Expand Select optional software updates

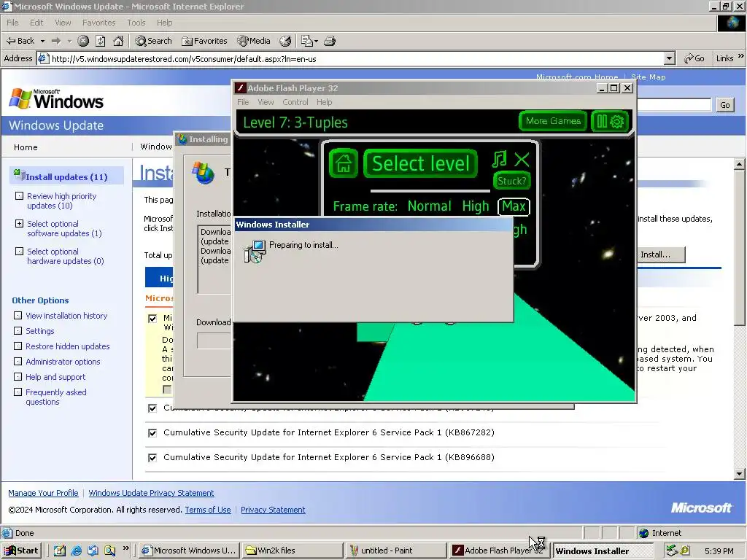pos(19,223)
